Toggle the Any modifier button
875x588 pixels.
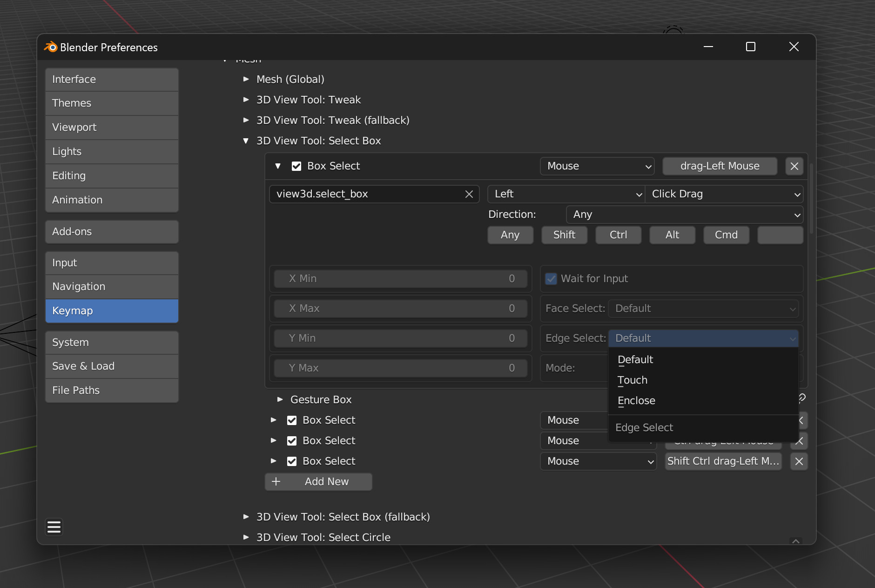click(x=510, y=235)
